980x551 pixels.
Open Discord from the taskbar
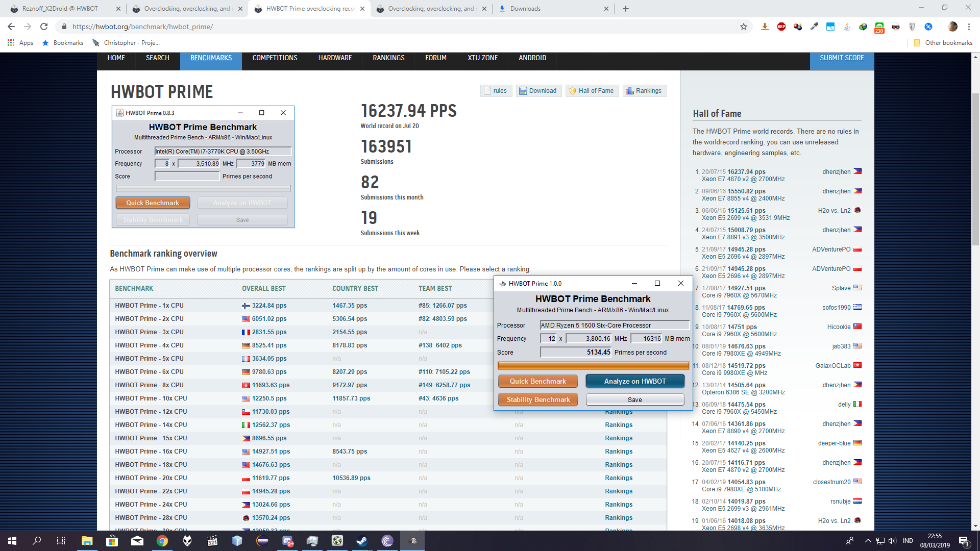(287, 541)
